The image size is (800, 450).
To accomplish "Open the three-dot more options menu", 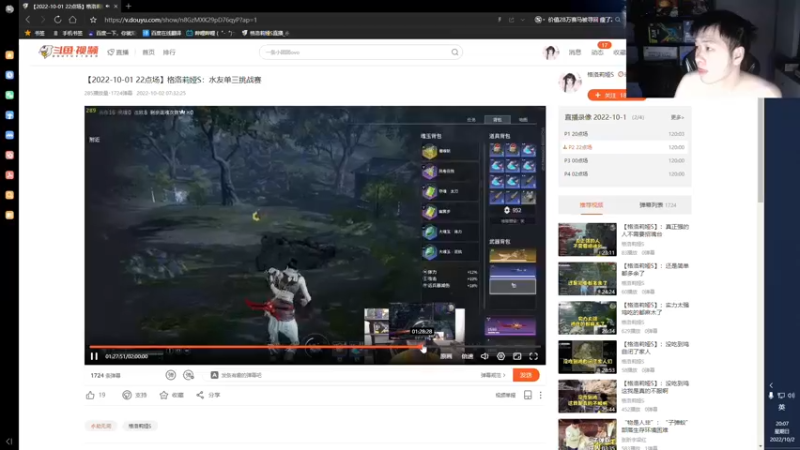I will 540,395.
